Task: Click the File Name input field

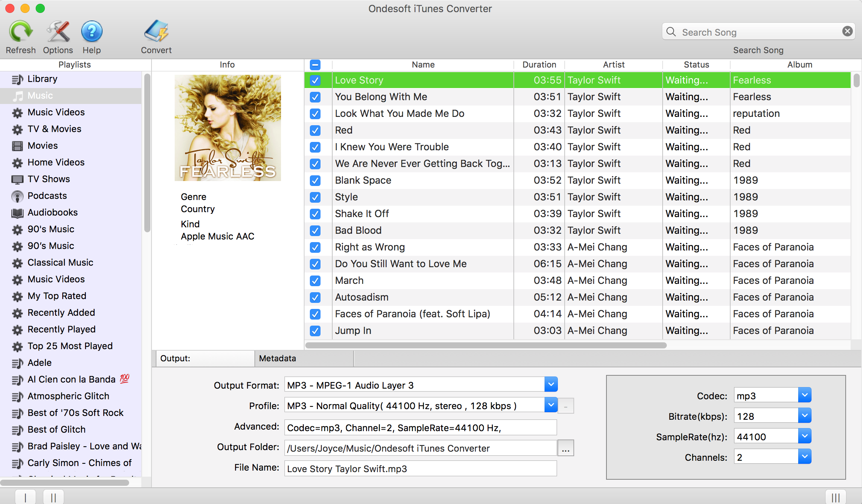Action: tap(418, 468)
